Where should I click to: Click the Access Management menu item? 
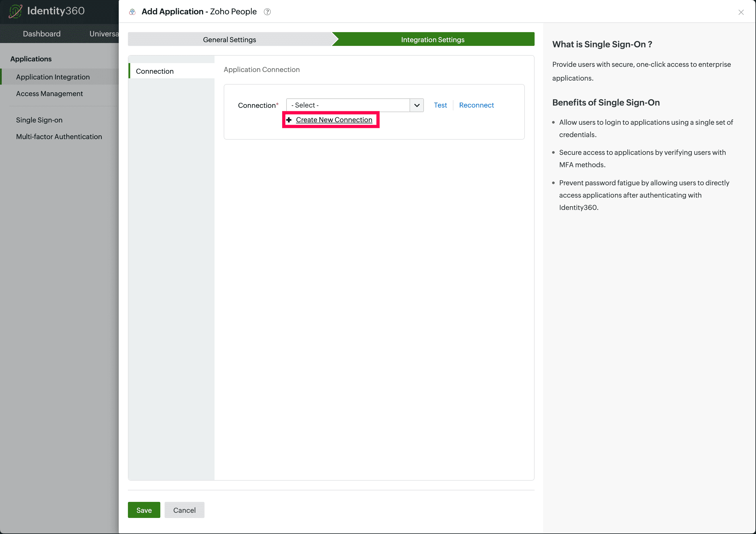pyautogui.click(x=49, y=93)
